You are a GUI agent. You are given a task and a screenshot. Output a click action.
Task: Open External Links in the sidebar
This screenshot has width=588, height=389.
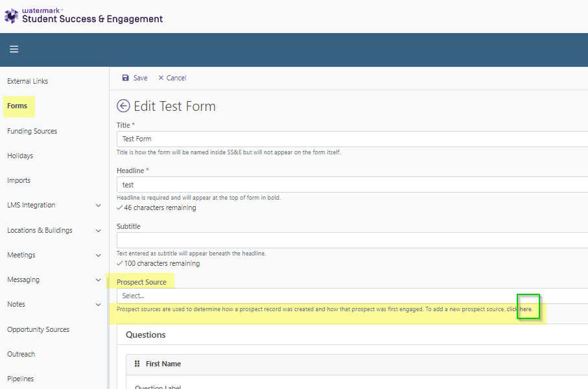click(28, 81)
